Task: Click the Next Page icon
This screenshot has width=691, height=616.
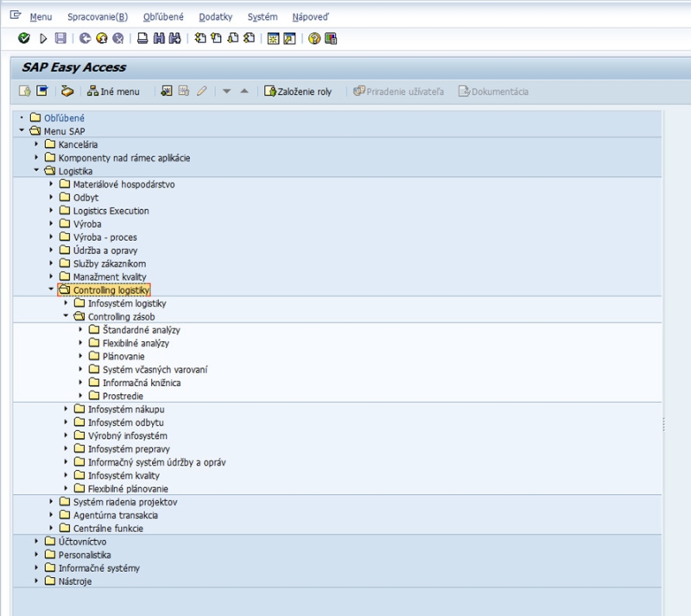Action: pos(232,38)
